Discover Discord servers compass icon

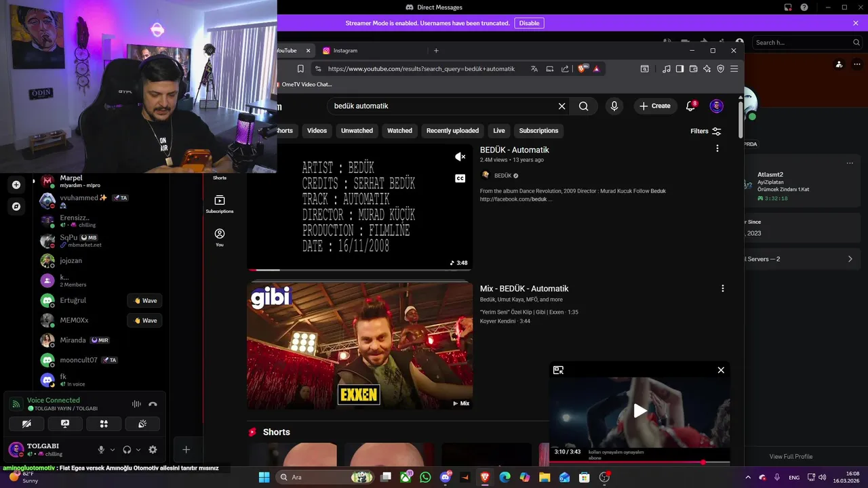click(16, 206)
